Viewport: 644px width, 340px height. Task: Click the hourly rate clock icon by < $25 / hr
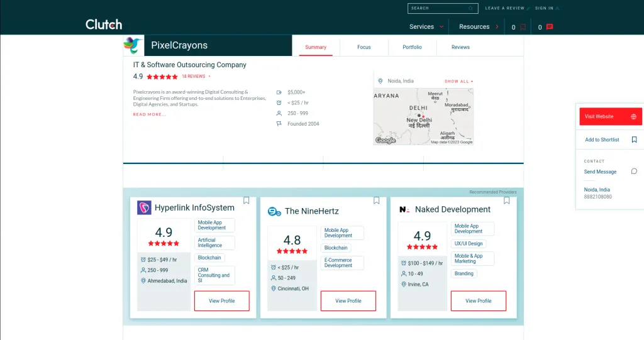tap(279, 102)
